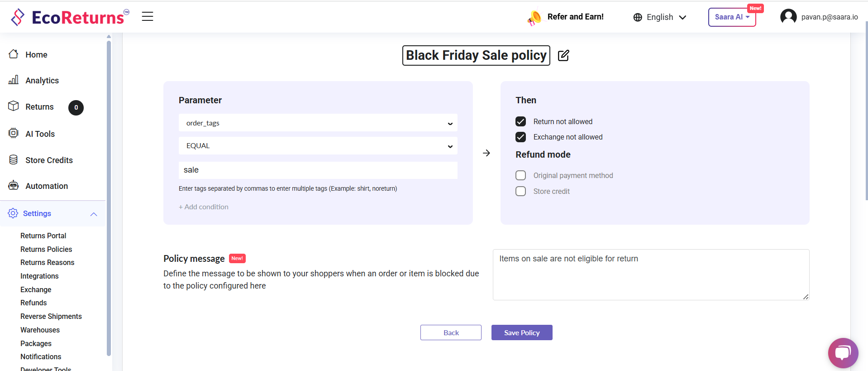
Task: Open the chat support bubble
Action: tap(843, 353)
